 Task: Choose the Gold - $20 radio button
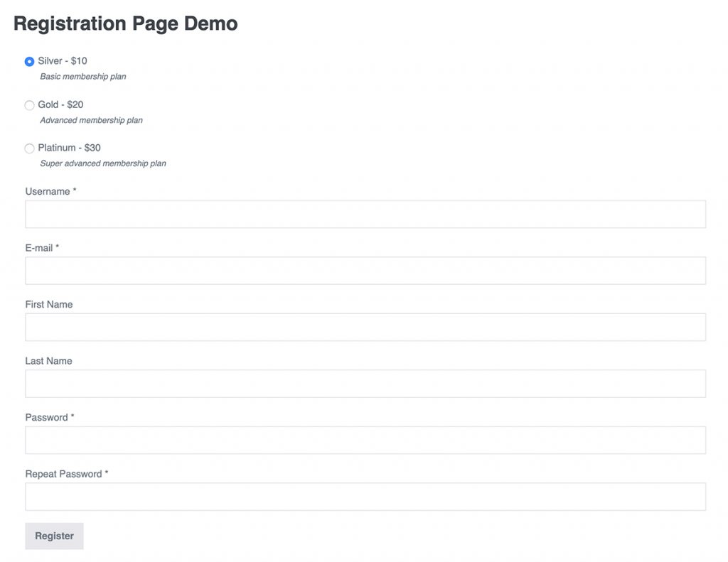29,105
